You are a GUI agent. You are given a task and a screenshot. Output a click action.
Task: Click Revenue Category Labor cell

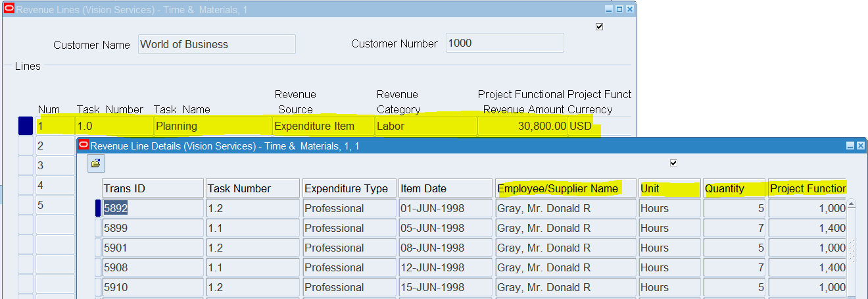click(x=426, y=126)
